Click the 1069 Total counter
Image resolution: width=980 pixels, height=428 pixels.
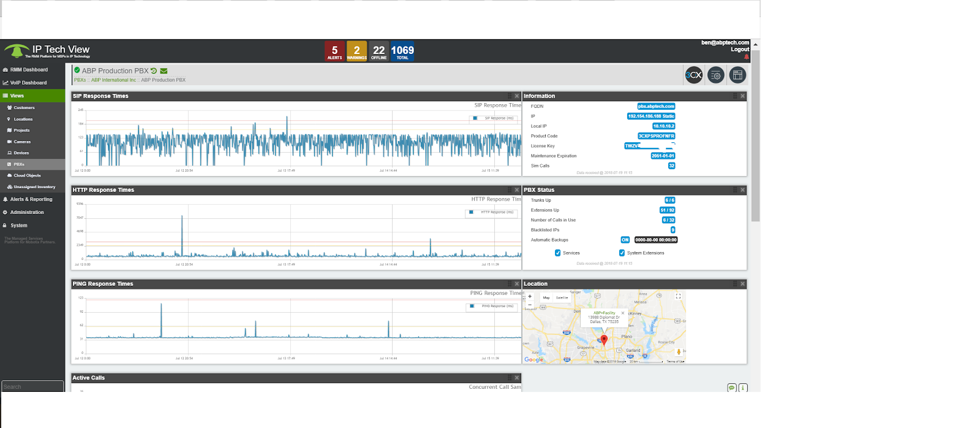click(402, 52)
